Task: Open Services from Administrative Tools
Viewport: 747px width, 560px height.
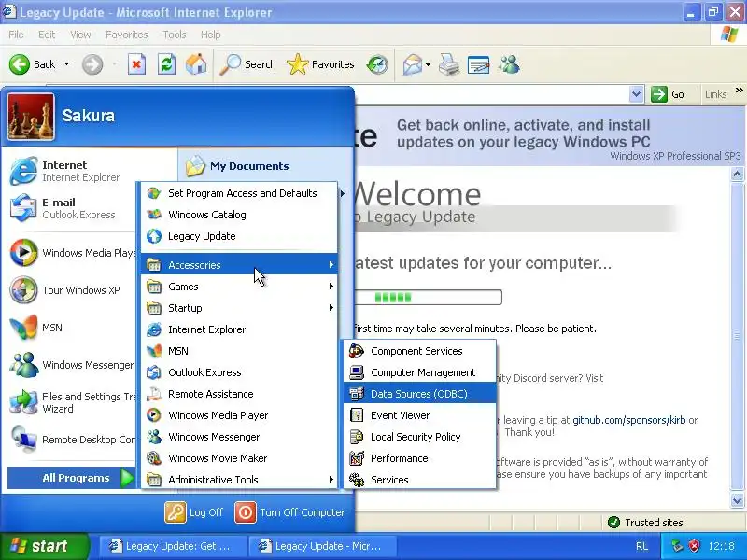Action: [x=419, y=480]
